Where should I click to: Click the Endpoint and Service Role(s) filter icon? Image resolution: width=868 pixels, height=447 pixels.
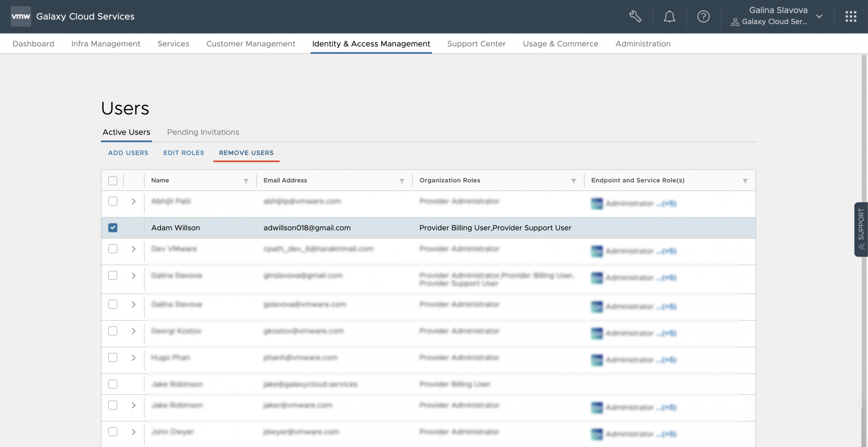(x=745, y=181)
